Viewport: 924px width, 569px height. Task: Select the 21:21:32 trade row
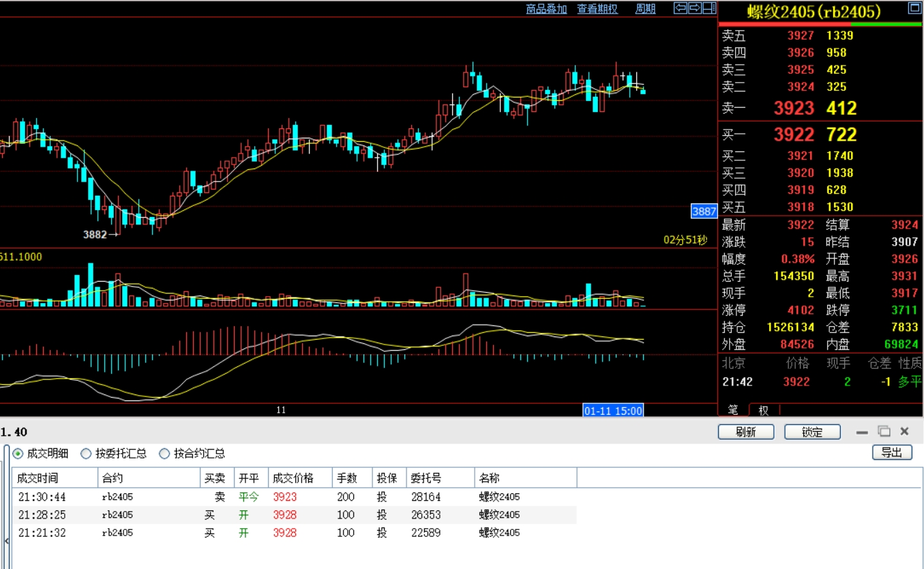295,532
